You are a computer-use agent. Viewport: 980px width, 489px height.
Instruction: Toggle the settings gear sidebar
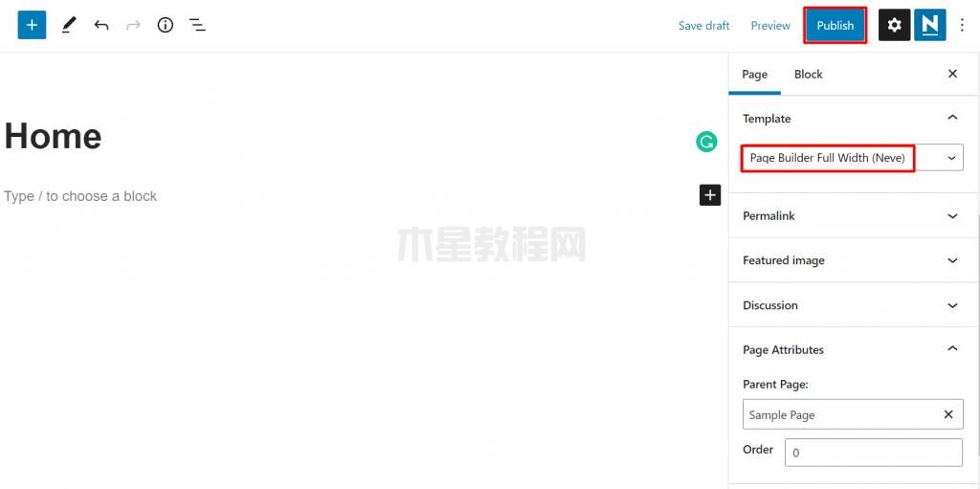895,25
